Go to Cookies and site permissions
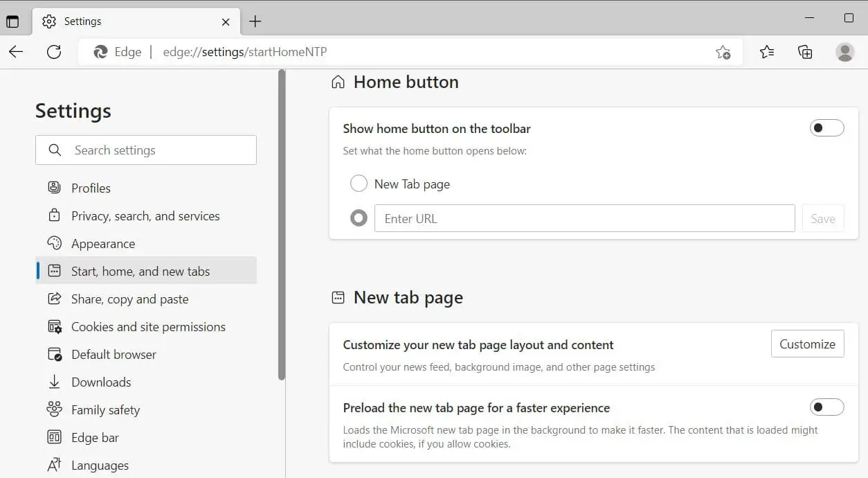Viewport: 868px width, 478px height. tap(148, 327)
